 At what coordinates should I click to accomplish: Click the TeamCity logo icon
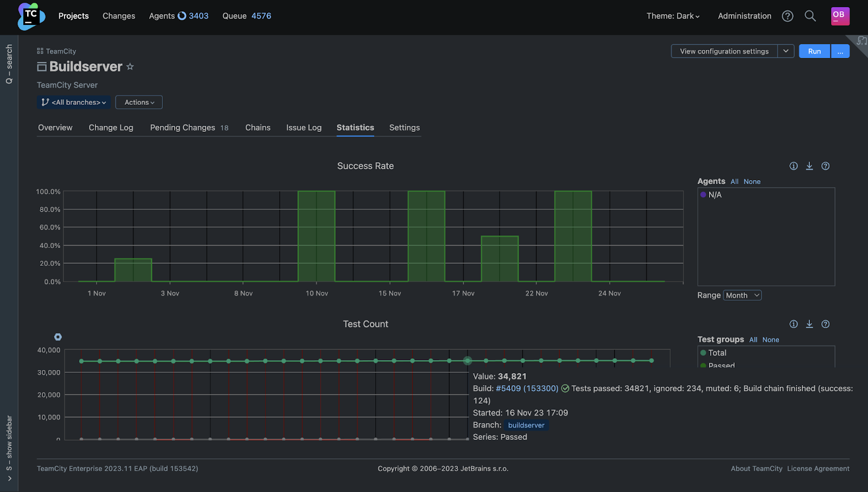point(31,16)
